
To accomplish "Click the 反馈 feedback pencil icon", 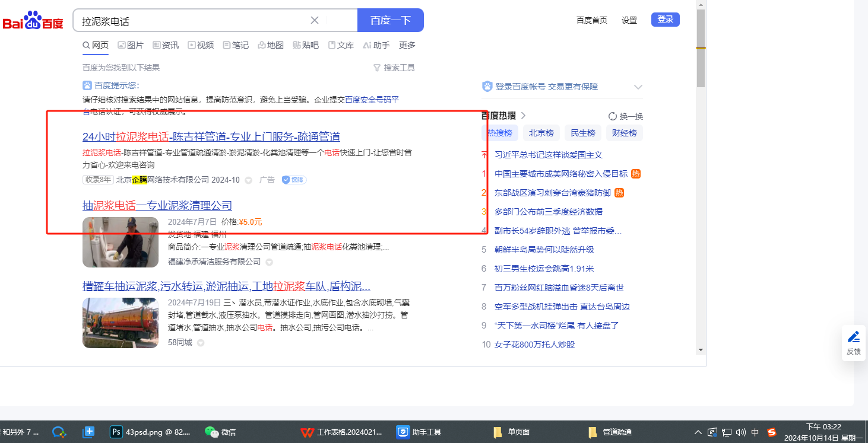I will click(x=853, y=337).
